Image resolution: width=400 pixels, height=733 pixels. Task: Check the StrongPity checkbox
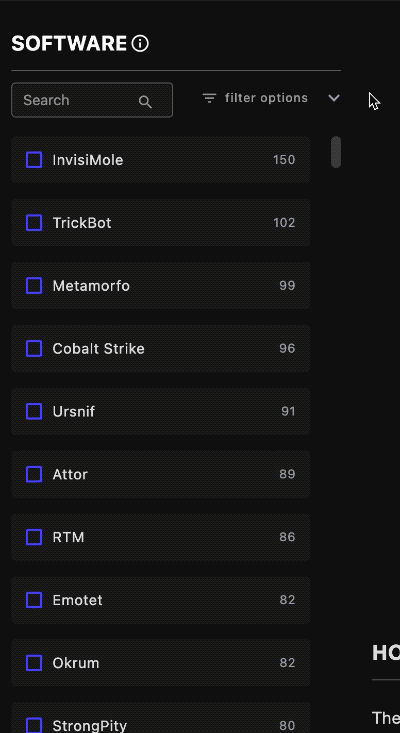[34, 725]
